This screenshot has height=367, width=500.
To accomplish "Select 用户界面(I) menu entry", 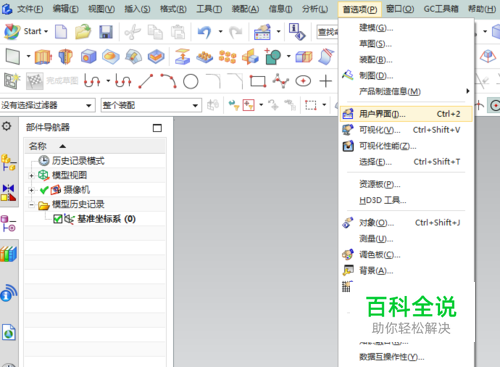I will [406, 114].
